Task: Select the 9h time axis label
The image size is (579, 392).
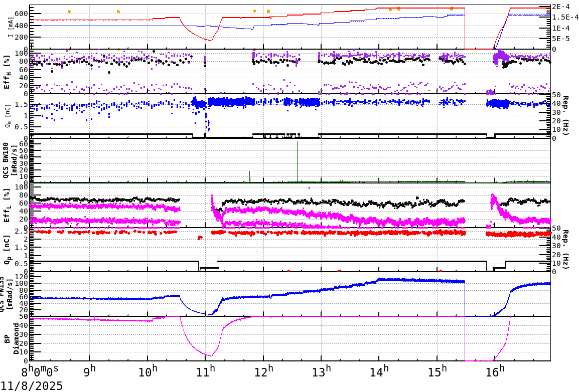Action: pyautogui.click(x=90, y=370)
